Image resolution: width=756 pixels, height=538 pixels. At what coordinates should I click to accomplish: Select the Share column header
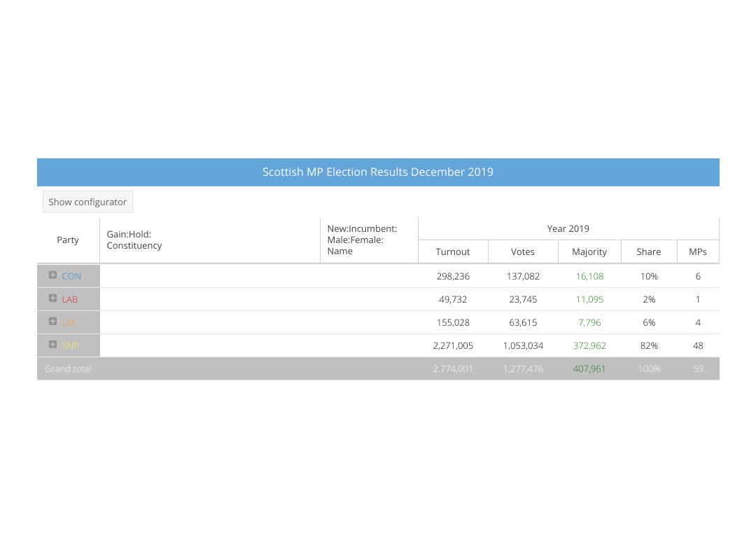(x=648, y=252)
